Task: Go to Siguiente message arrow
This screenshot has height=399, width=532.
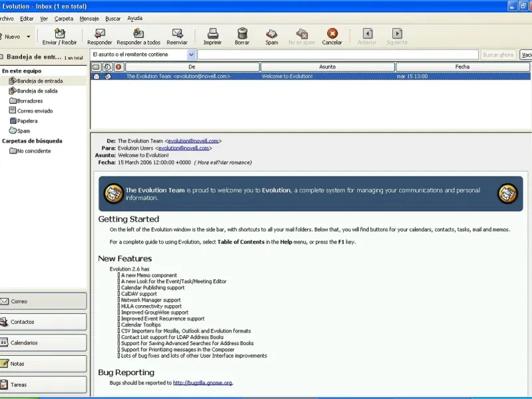Action: [397, 33]
